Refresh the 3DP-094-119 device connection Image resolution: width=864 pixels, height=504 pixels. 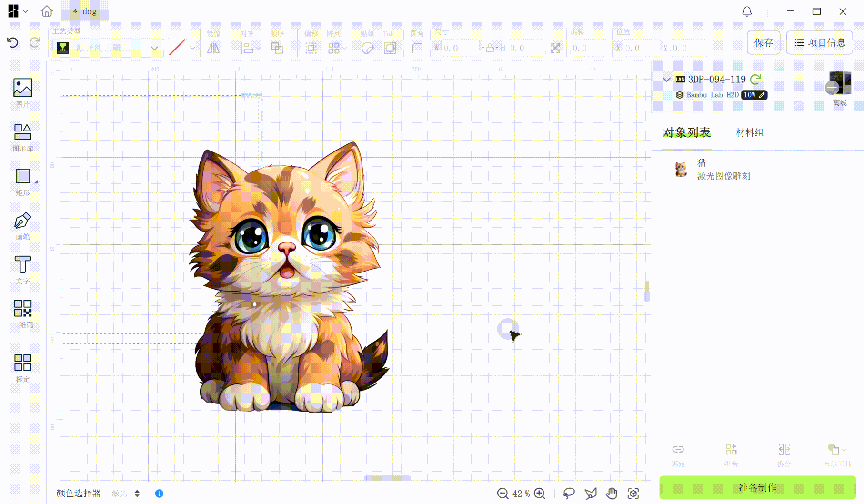coord(755,79)
